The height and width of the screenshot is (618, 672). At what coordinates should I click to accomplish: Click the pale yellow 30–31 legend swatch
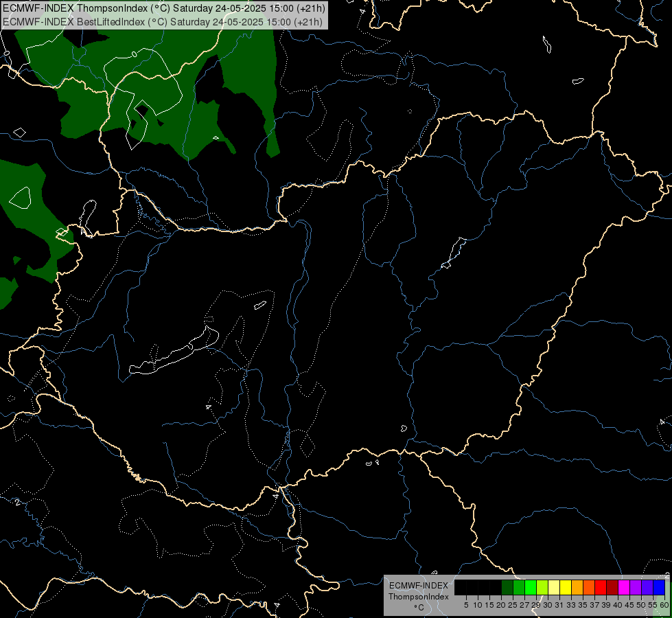click(554, 588)
